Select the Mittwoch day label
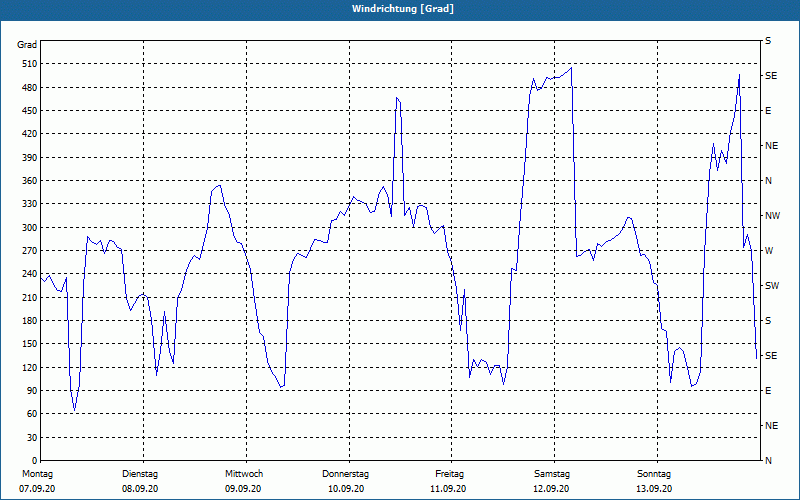 pyautogui.click(x=244, y=474)
